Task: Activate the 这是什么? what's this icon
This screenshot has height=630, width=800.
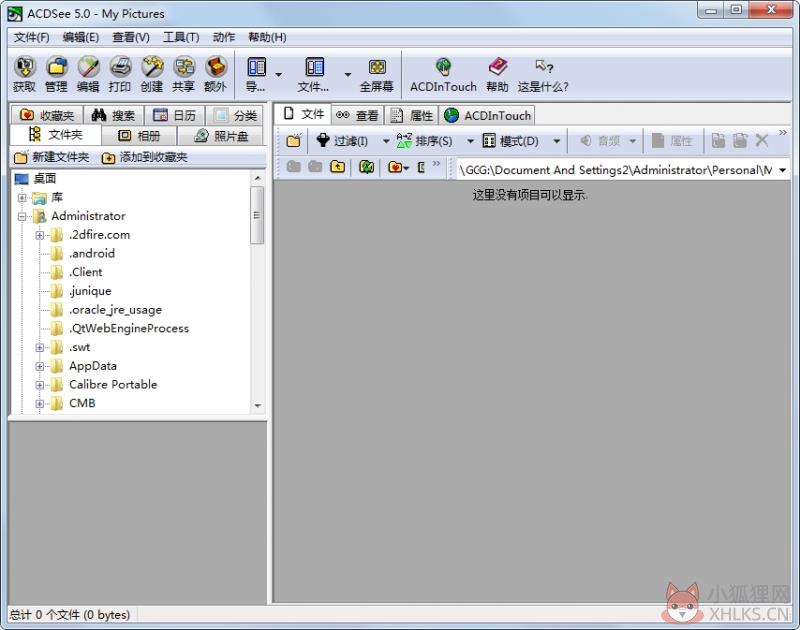Action: (x=543, y=74)
